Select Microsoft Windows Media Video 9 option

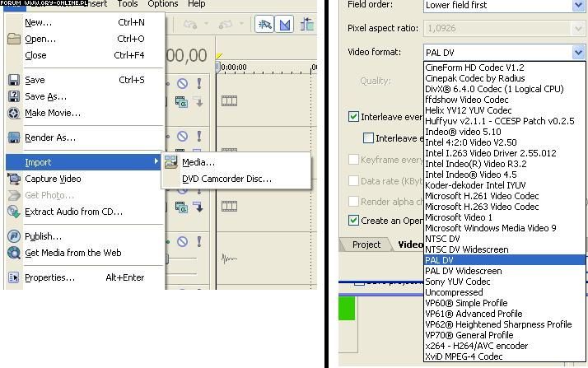(x=504, y=228)
